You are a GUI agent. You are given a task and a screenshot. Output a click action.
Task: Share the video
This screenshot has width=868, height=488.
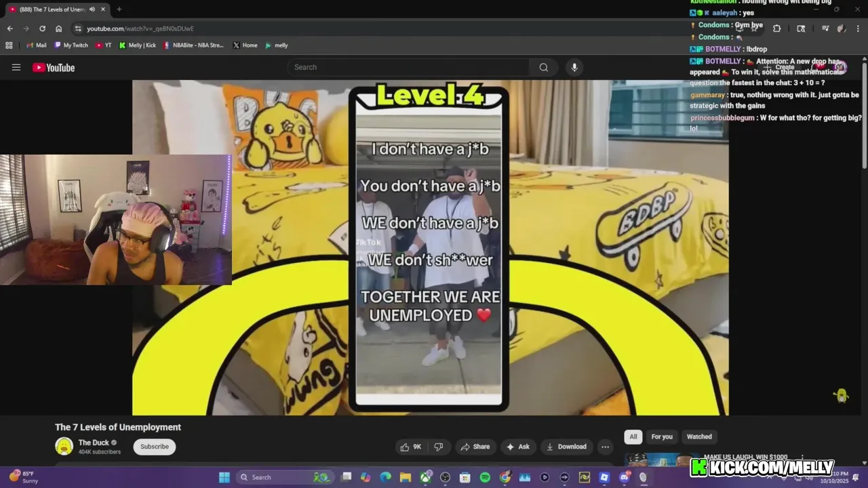coord(475,447)
